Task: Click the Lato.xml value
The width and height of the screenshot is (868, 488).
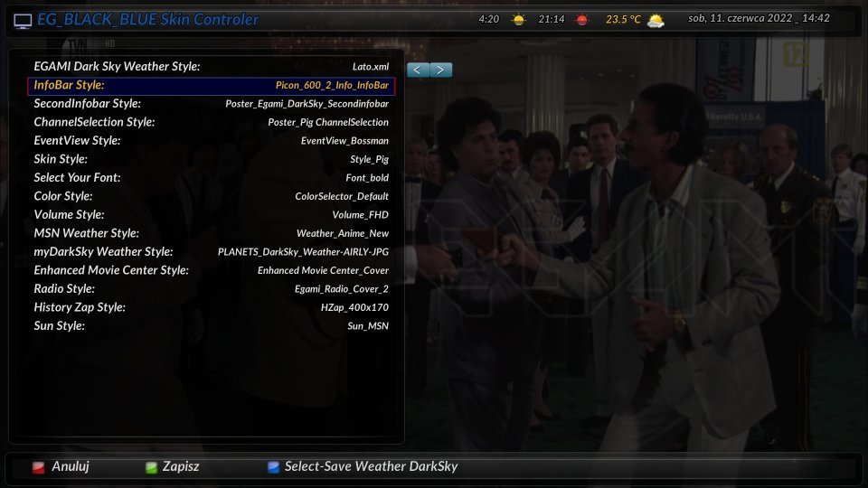Action: pyautogui.click(x=371, y=67)
